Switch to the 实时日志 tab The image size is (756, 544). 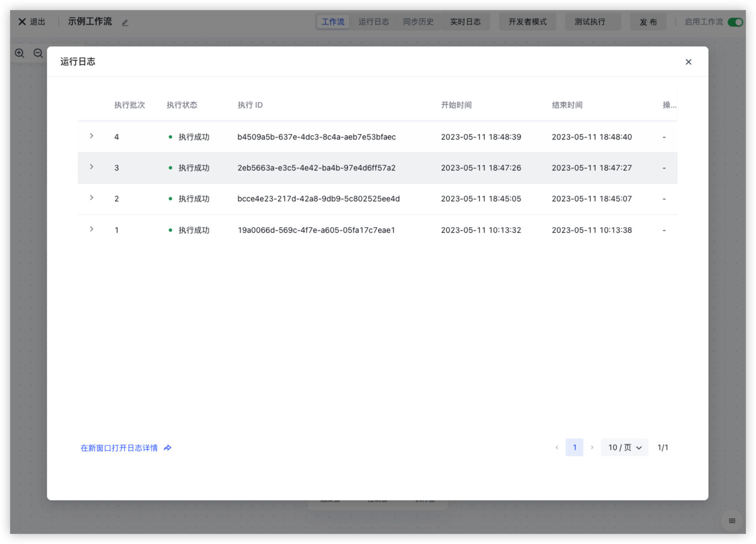(465, 22)
